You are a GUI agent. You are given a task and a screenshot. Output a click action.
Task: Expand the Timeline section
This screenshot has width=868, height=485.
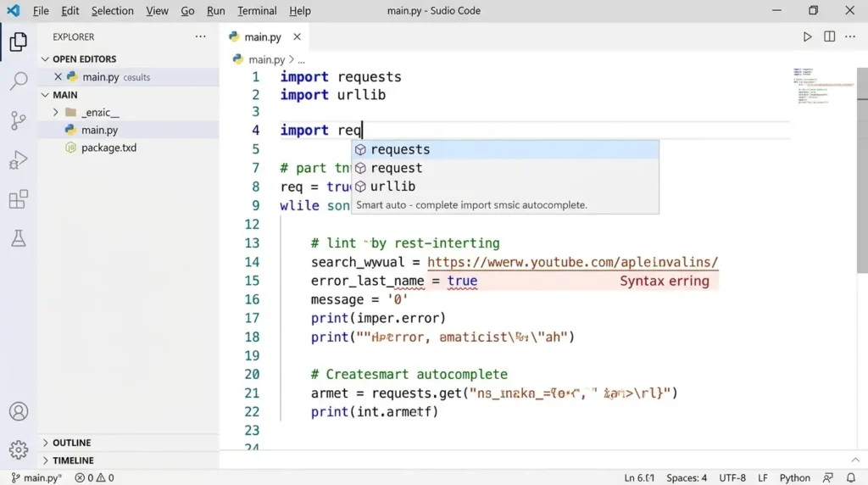click(x=46, y=460)
